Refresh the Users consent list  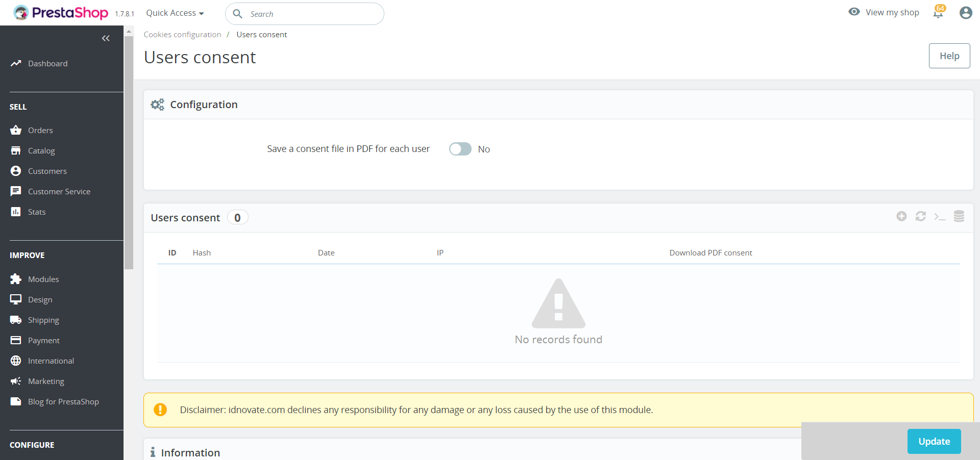click(x=920, y=217)
